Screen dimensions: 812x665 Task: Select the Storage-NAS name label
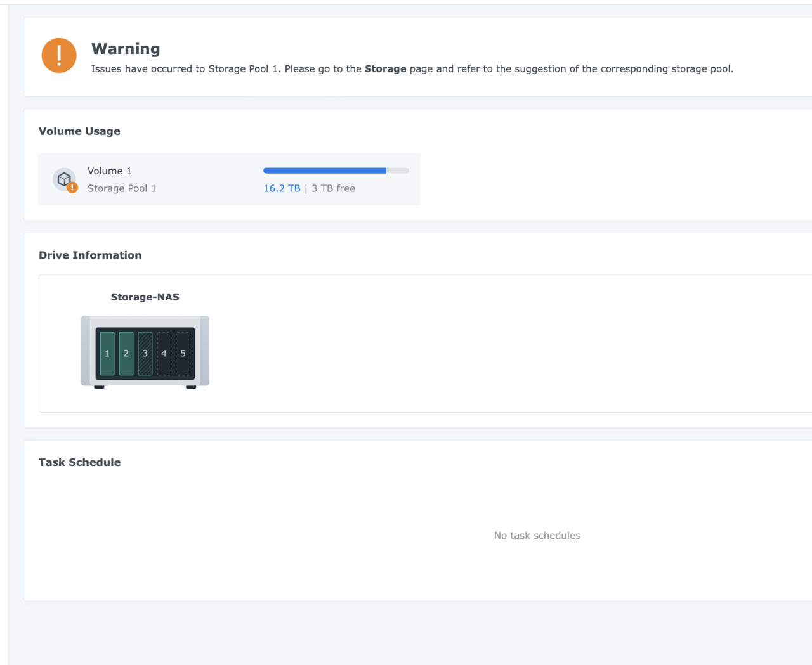point(145,297)
